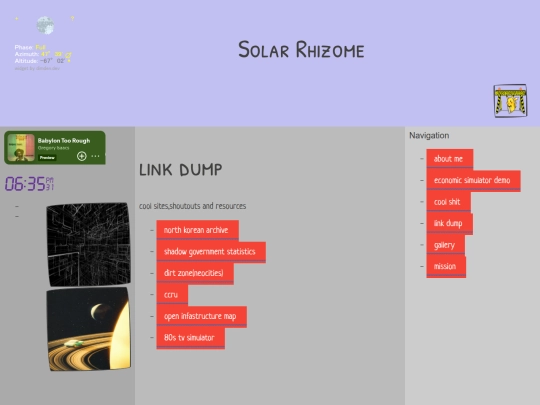
Task: Click the LINK DUMP heading
Action: pyautogui.click(x=181, y=170)
